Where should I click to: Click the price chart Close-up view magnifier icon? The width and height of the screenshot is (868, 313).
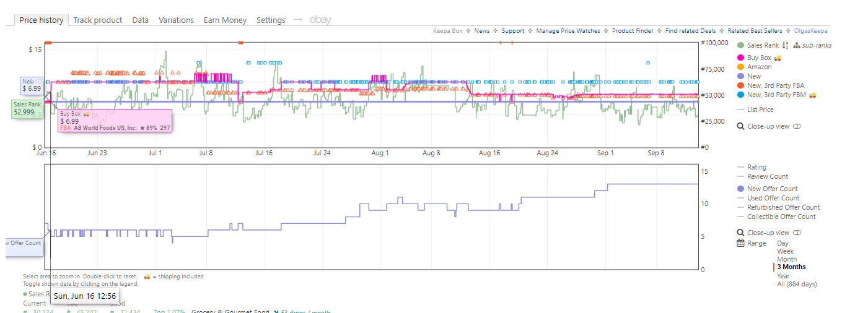(x=740, y=126)
